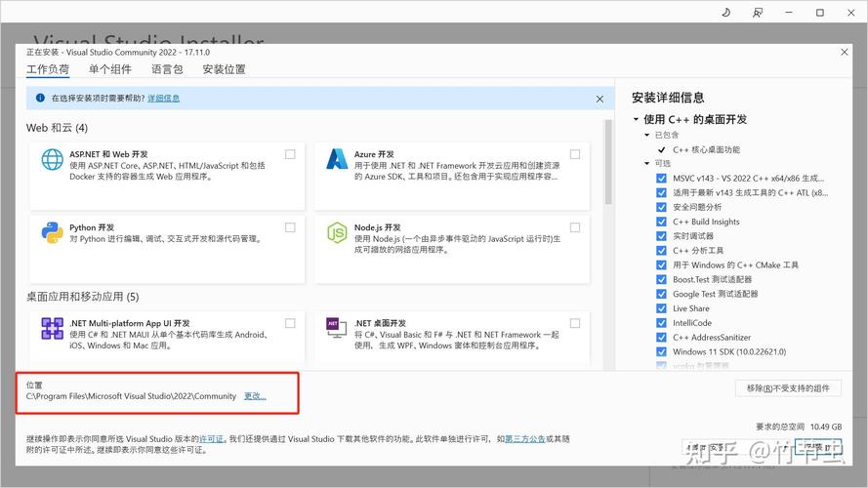The height and width of the screenshot is (488, 868).
Task: Collapse the 使用 C++ 的桌面开发 section
Action: [x=637, y=119]
